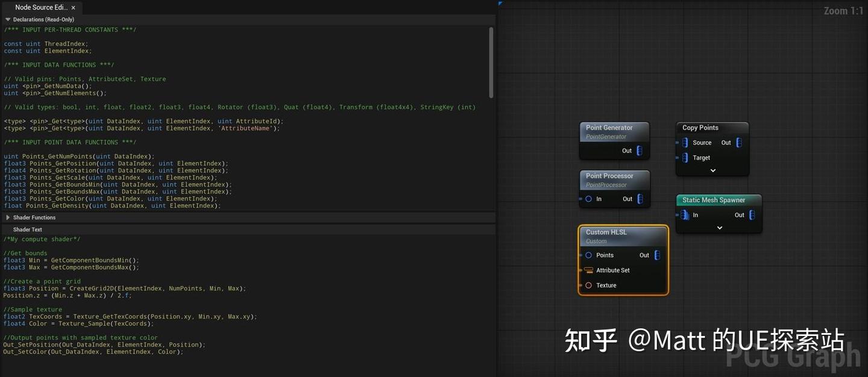This screenshot has height=377, width=868.
Task: Expand the Shader Functions section
Action: [8, 217]
